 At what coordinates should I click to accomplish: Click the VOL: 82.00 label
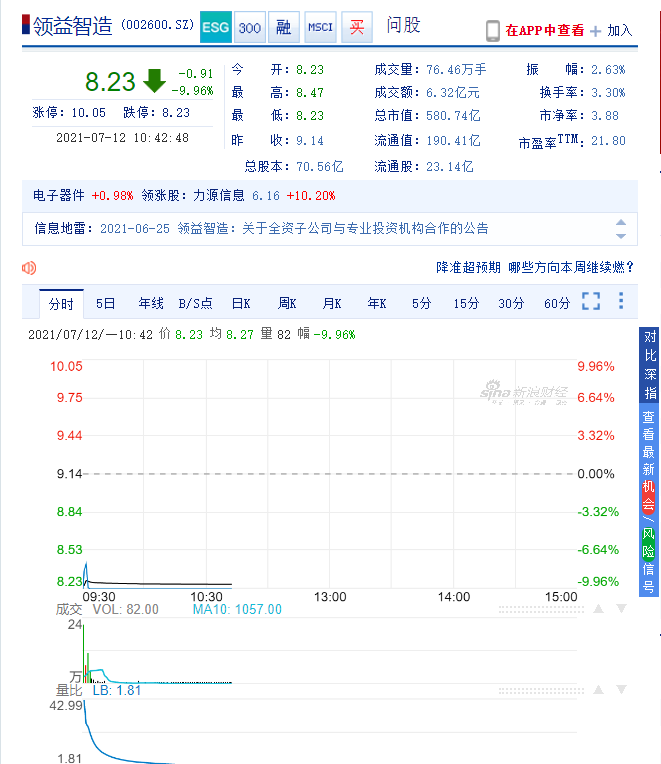pos(126,609)
